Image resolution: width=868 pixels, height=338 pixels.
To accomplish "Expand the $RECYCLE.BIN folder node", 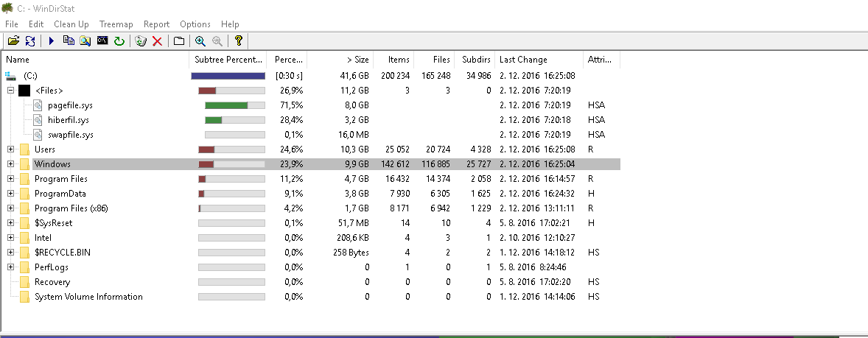I will (x=10, y=253).
